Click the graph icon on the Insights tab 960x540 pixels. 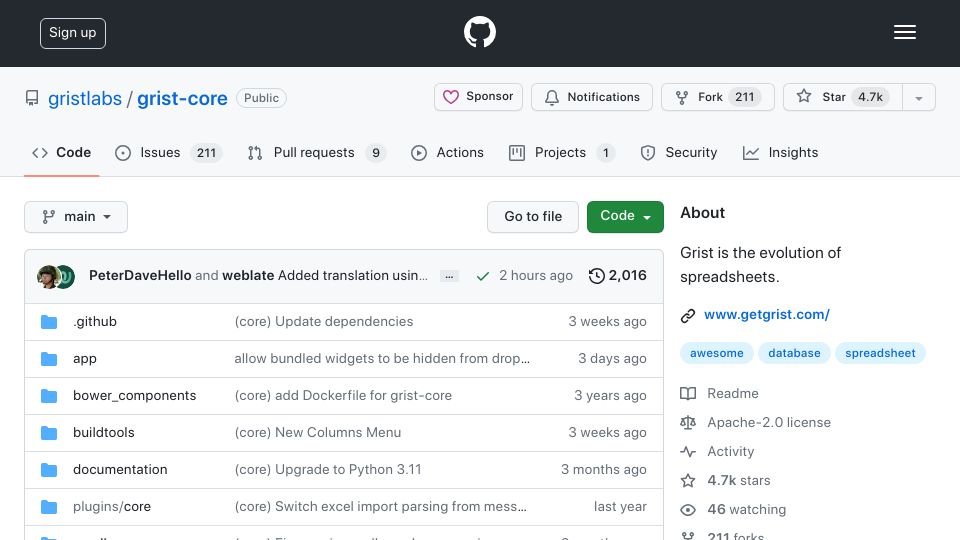coord(751,153)
